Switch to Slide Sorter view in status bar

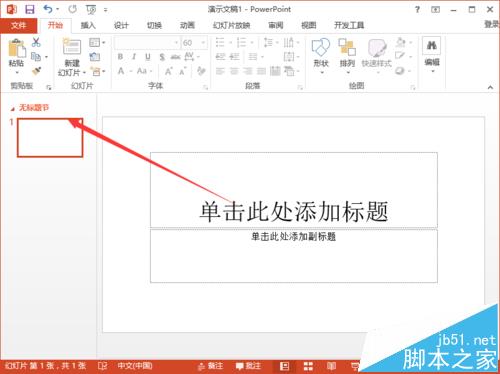[x=308, y=366]
